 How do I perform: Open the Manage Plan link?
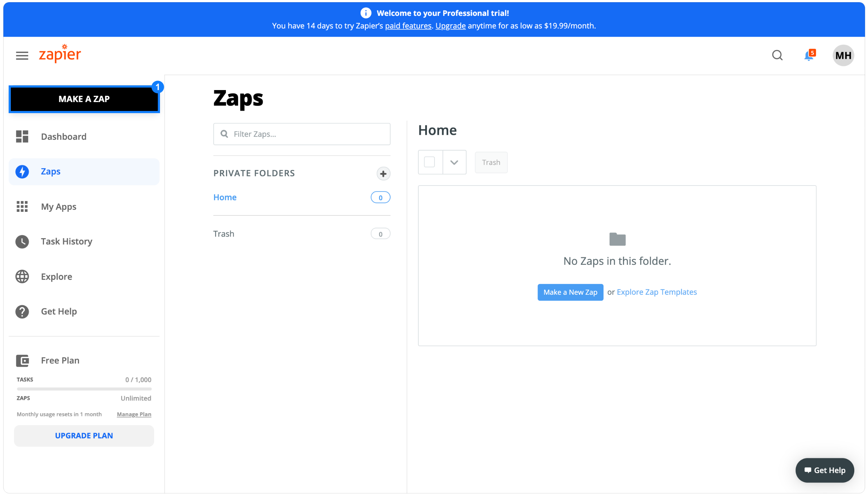134,414
